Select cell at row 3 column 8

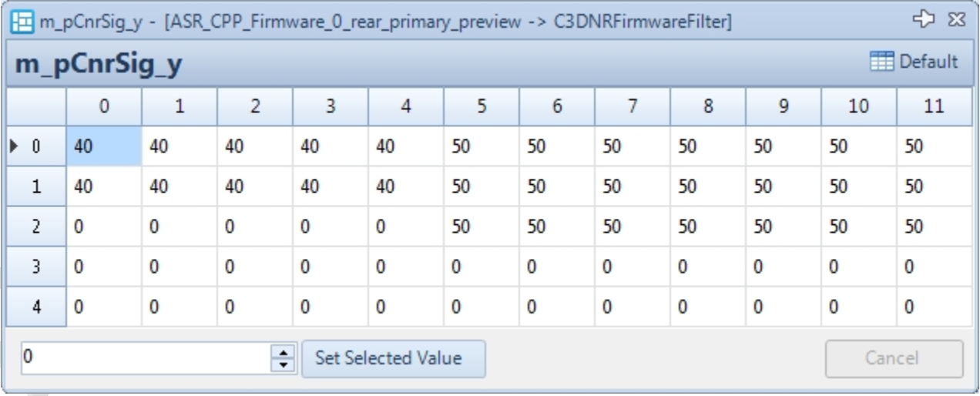708,267
